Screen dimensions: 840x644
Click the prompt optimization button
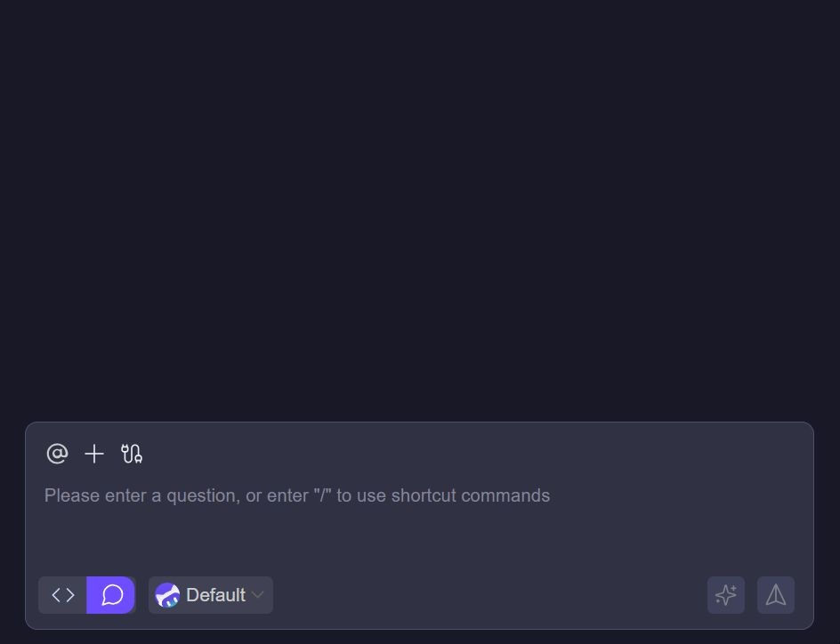[x=726, y=595]
